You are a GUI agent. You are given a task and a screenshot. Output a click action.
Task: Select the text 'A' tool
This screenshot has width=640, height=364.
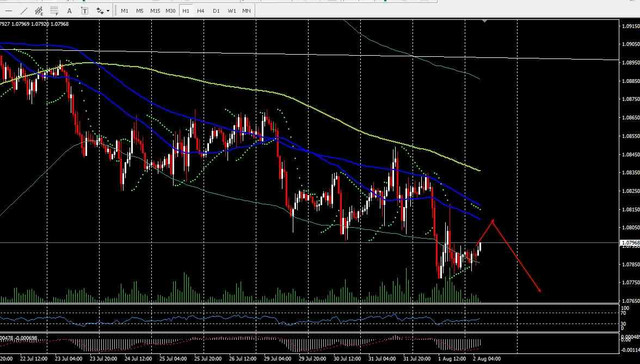point(69,11)
